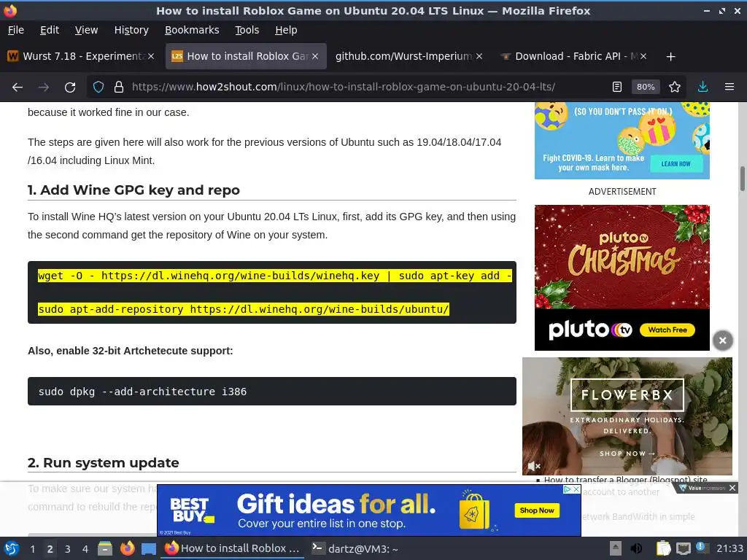This screenshot has height=560, width=747.
Task: Open the network status tray icon
Action: click(683, 548)
